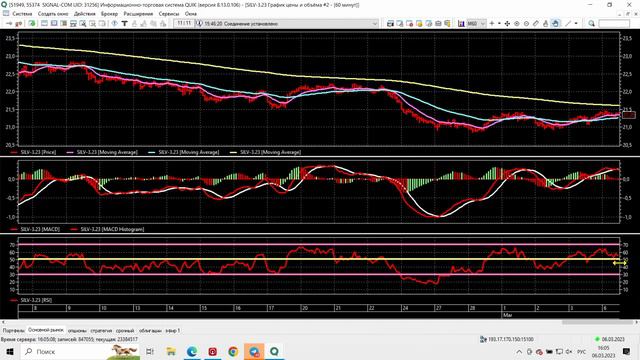This screenshot has width=640, height=360.
Task: Click the РУС language indicator
Action: coord(582,351)
